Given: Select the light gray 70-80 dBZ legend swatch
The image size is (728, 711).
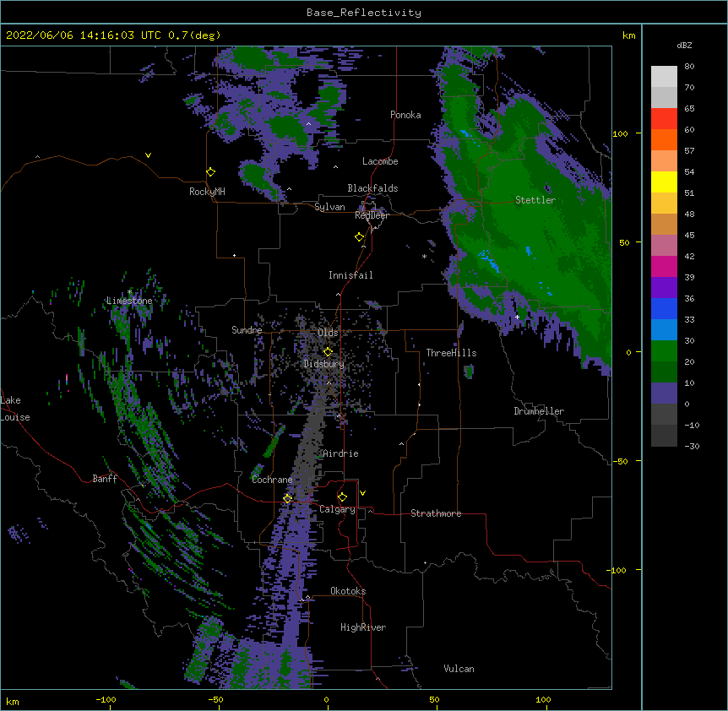Looking at the screenshot, I should [x=664, y=77].
